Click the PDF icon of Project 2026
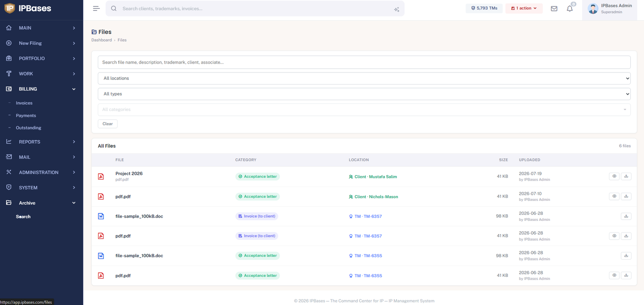This screenshot has width=644, height=305. click(x=101, y=177)
